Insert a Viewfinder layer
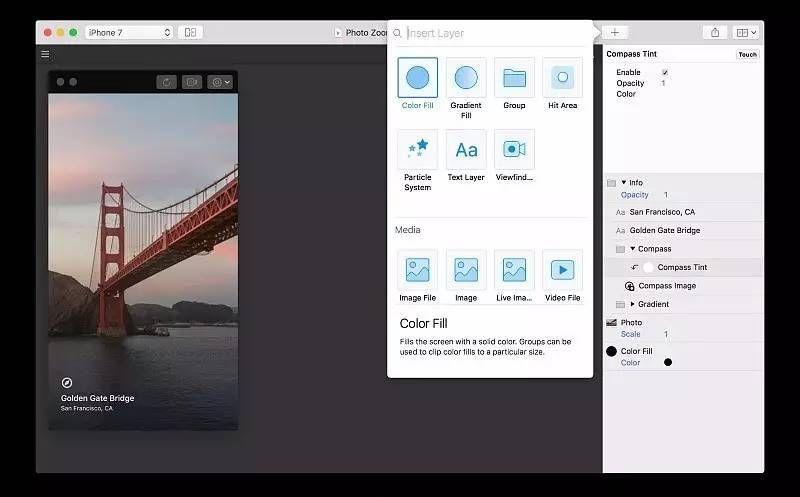 pyautogui.click(x=514, y=150)
